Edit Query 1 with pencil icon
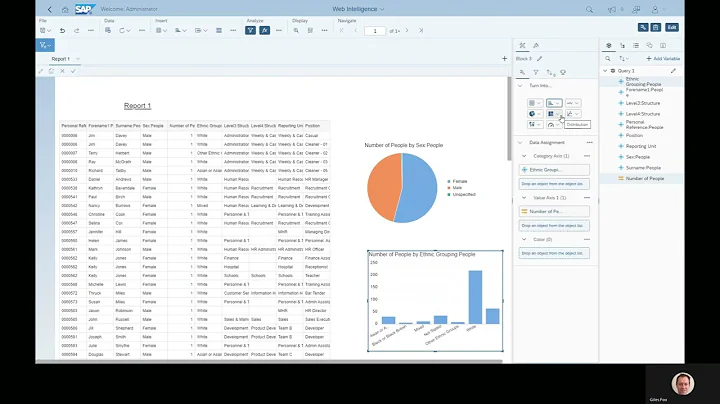This screenshot has height=404, width=720. pyautogui.click(x=673, y=71)
